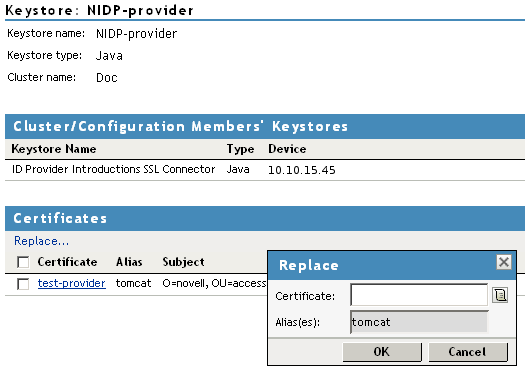Screen dimensions: 525x374
Task: Click the Alias(es) field containing tomcat
Action: [419, 322]
